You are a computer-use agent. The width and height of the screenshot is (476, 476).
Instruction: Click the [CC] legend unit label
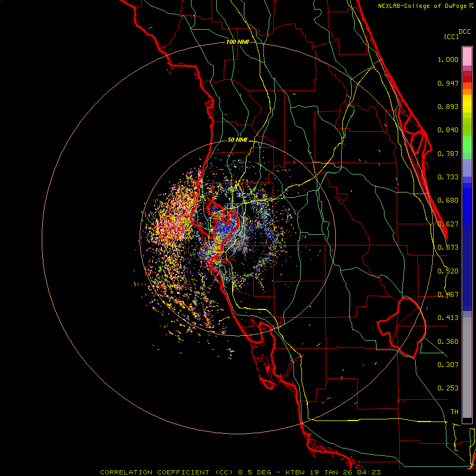(451, 36)
